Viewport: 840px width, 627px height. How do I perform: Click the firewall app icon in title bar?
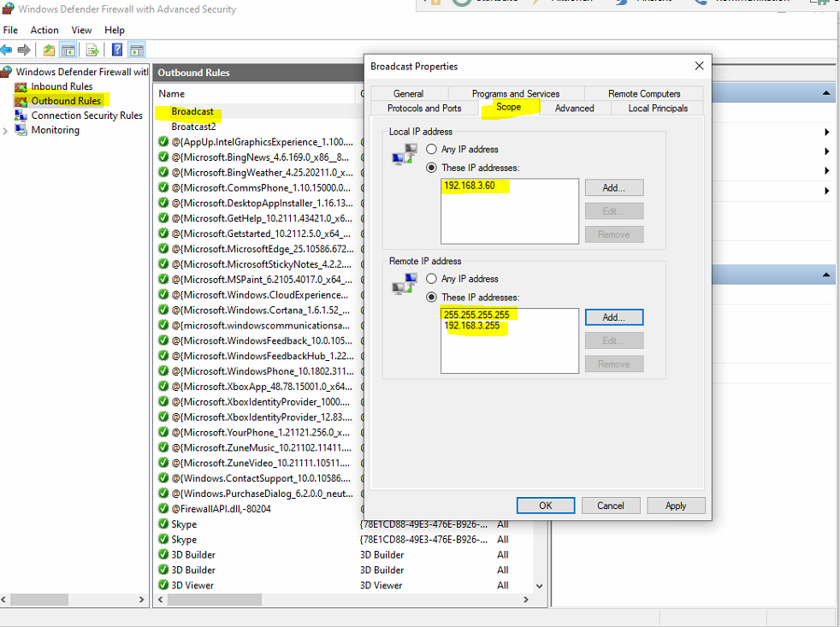coord(8,9)
